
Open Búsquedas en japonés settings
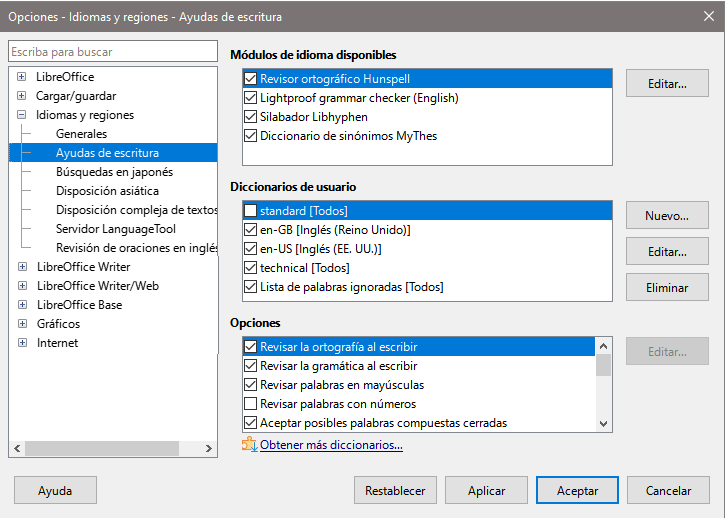[x=114, y=172]
